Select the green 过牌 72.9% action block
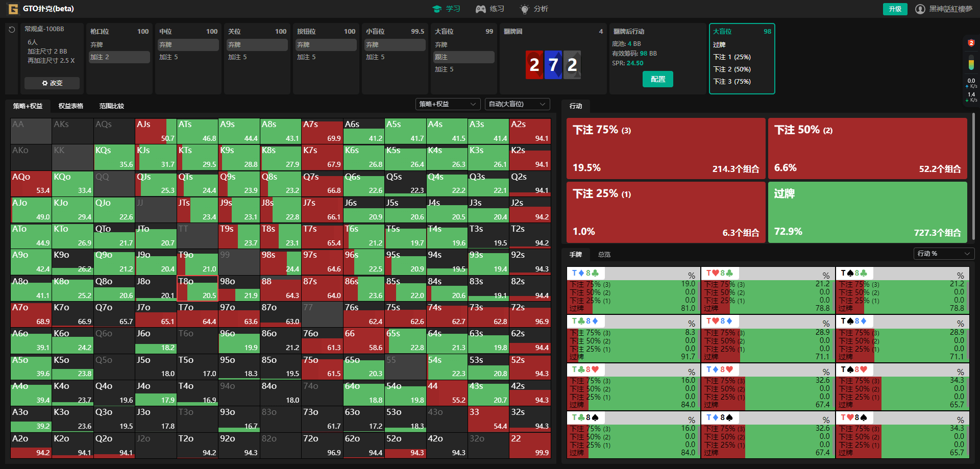The width and height of the screenshot is (980, 469). [867, 212]
